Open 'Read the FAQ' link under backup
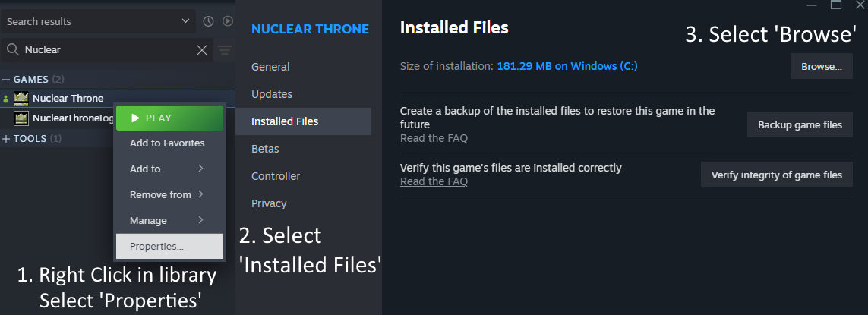868x315 pixels. (x=434, y=138)
